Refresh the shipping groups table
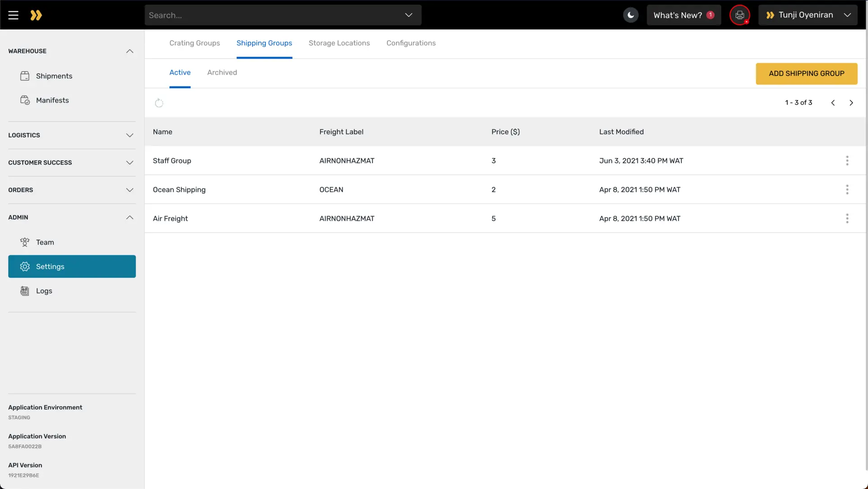Viewport: 868px width, 489px height. tap(159, 103)
